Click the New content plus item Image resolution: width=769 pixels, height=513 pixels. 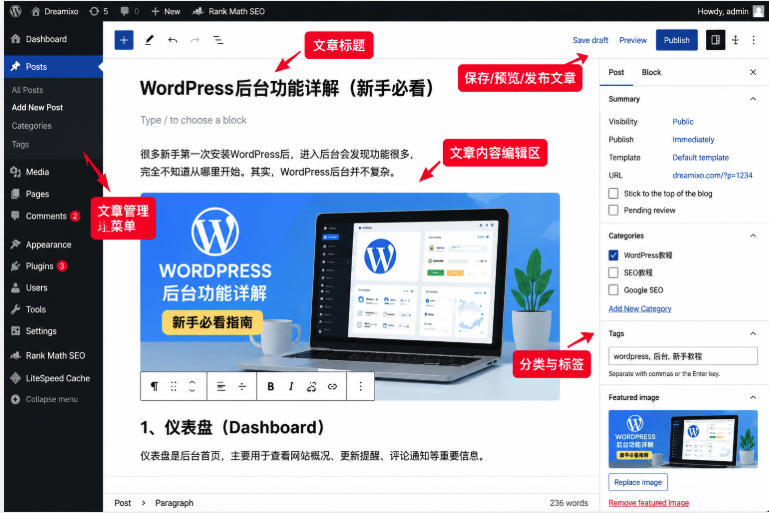coord(165,11)
